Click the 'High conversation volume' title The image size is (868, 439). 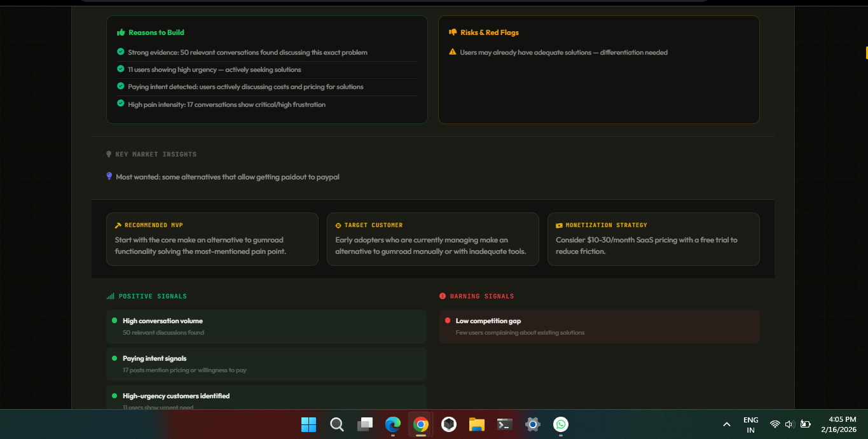[163, 321]
